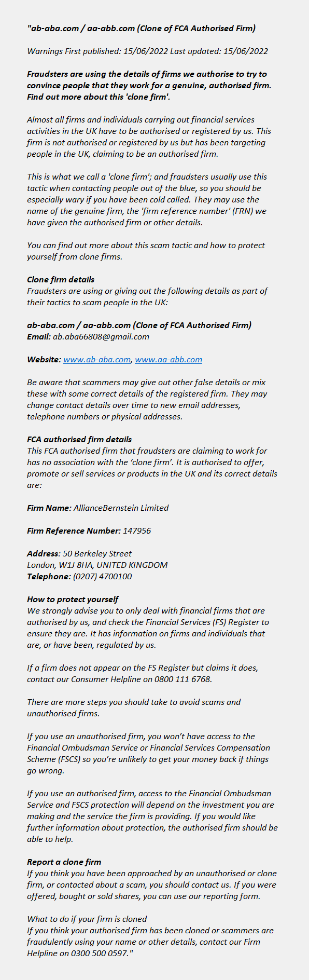The image size is (309, 980).
Task: Open the www.aa-abb.com website link
Action: [x=168, y=359]
